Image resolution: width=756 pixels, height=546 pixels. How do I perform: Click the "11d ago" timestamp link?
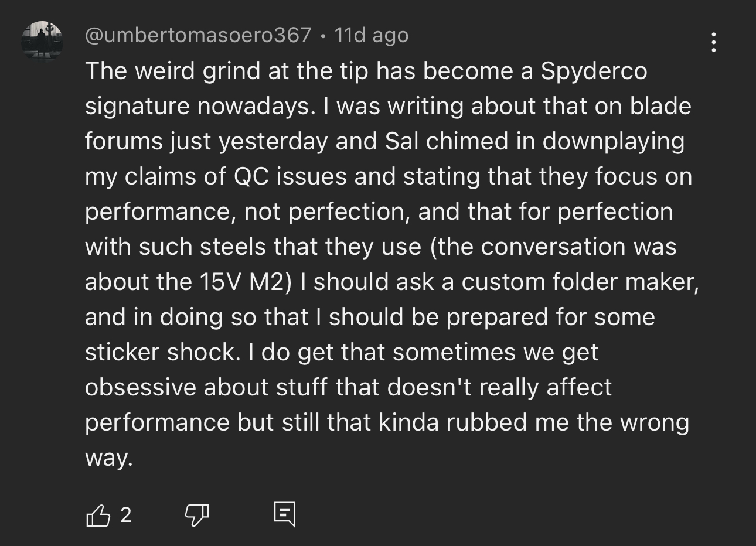tap(371, 35)
